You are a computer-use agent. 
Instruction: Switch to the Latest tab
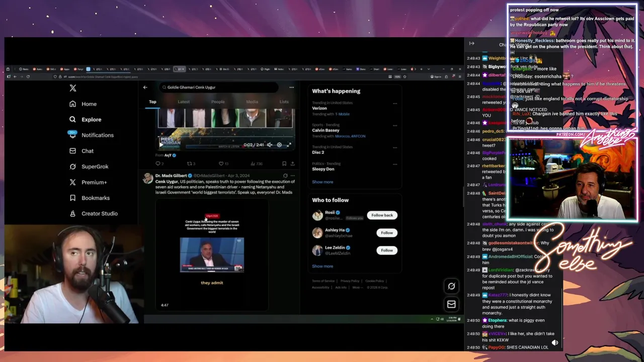184,102
